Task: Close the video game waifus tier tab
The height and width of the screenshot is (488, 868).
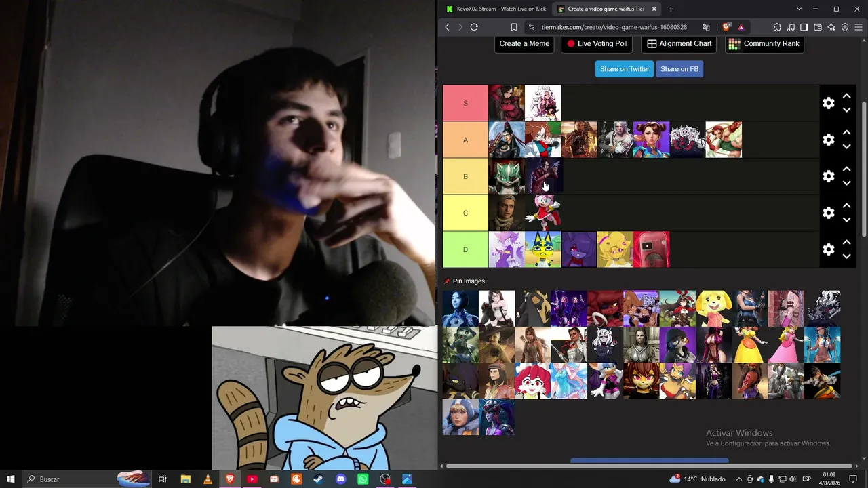Action: tap(654, 9)
